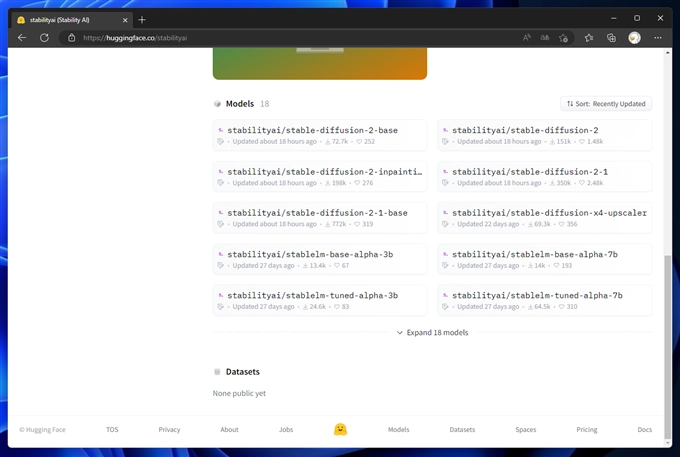Open stabilityai/stablelm-base-alpha-3b model

tap(320, 259)
